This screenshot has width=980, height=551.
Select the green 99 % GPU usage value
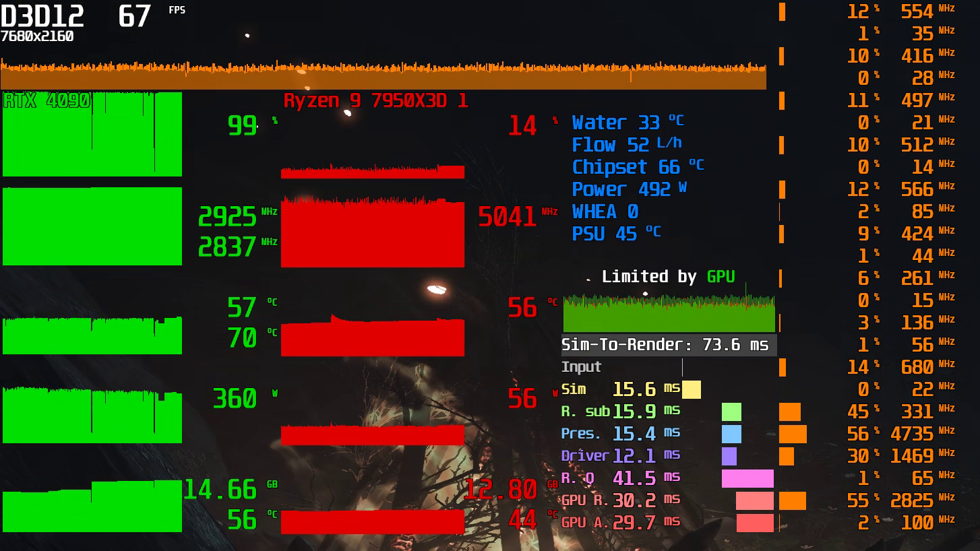(x=253, y=125)
